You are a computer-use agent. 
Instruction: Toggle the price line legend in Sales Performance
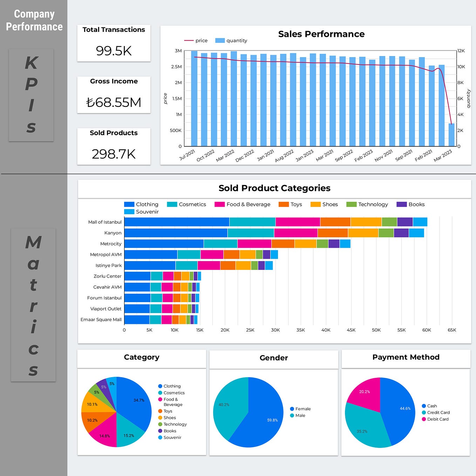(188, 40)
